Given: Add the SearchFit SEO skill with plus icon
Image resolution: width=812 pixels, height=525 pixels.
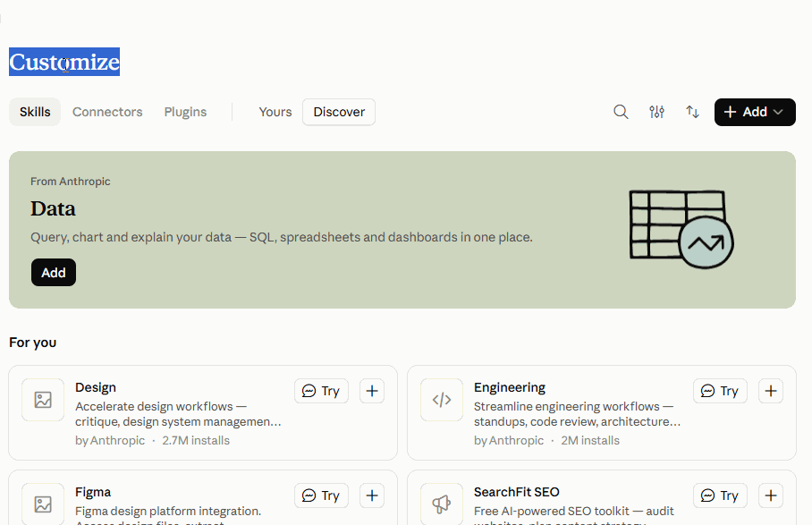Looking at the screenshot, I should (x=771, y=495).
